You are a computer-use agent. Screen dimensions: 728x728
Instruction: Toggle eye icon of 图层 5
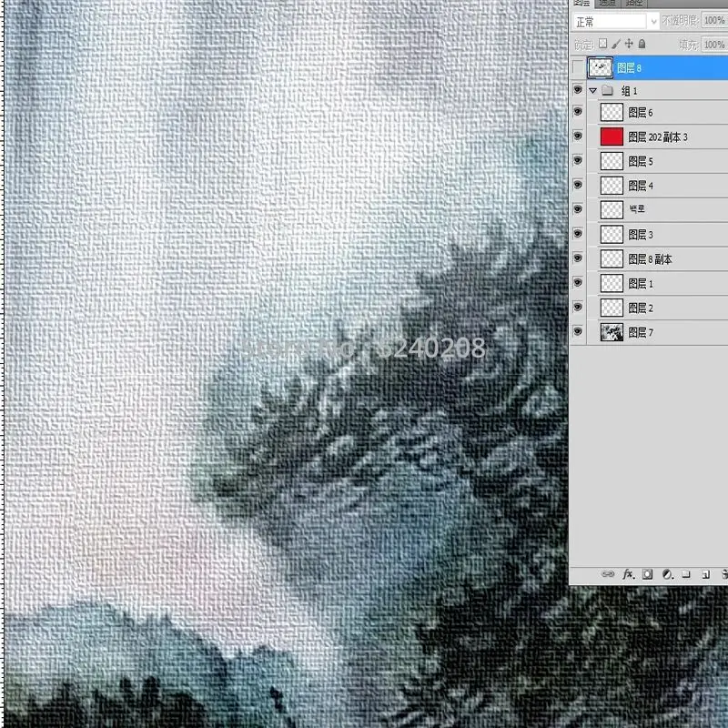coord(578,161)
